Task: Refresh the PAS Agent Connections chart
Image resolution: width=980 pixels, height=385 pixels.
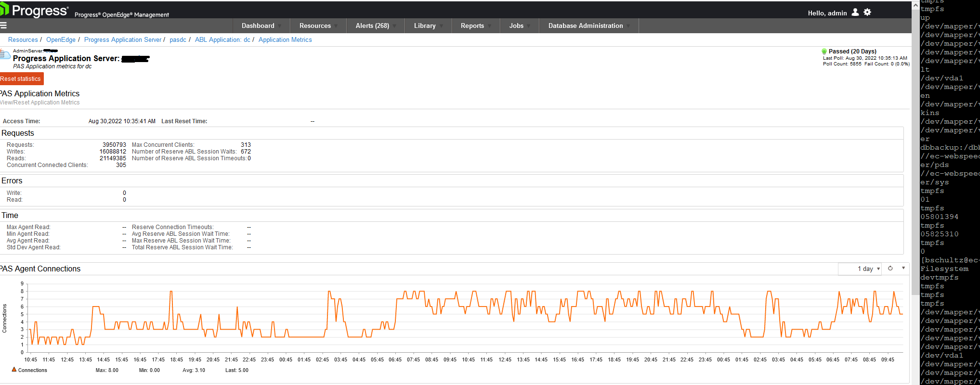Action: 890,269
